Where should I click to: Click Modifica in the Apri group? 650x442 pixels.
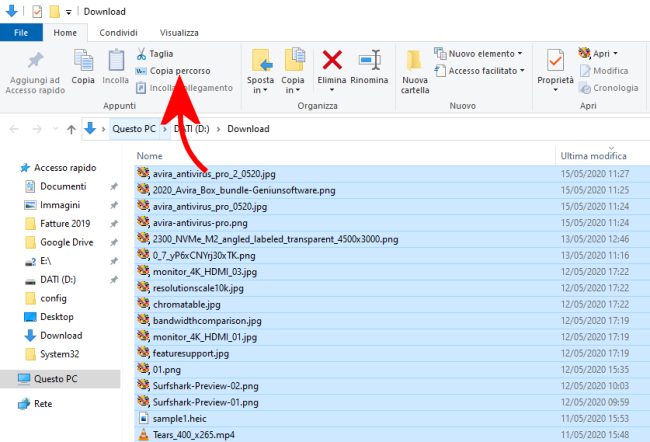[604, 71]
